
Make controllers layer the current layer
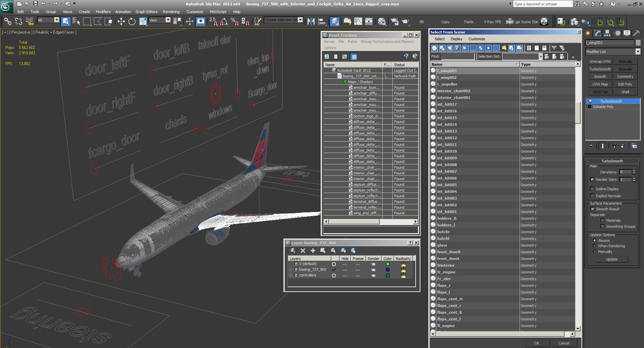(x=334, y=275)
